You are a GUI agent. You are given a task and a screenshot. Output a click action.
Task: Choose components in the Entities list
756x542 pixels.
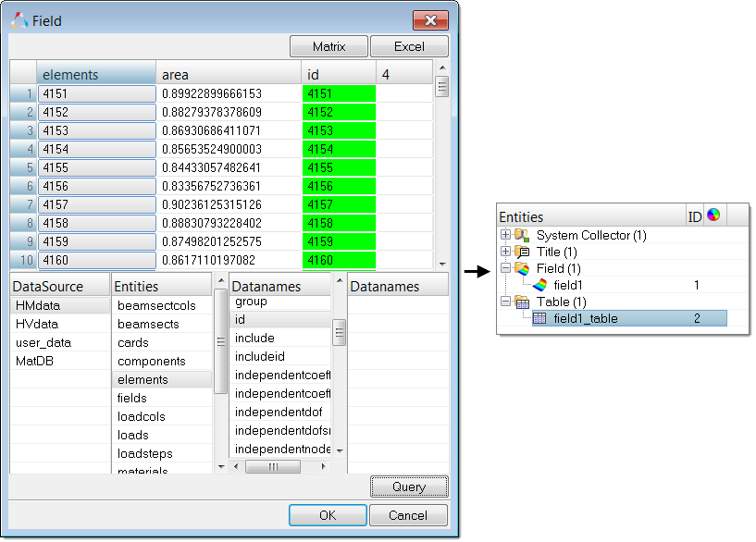click(x=151, y=361)
